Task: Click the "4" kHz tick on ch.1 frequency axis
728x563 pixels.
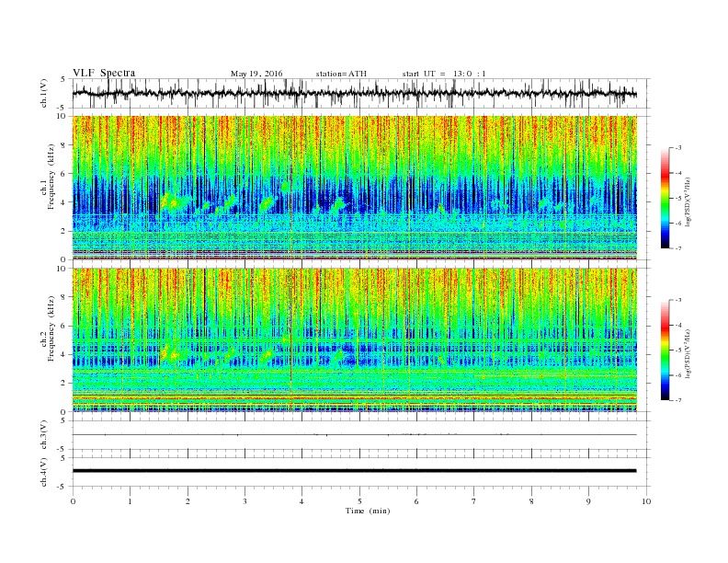Action: click(x=64, y=202)
